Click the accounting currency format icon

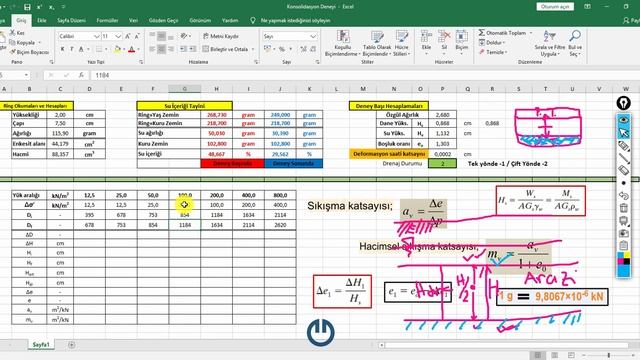point(267,49)
